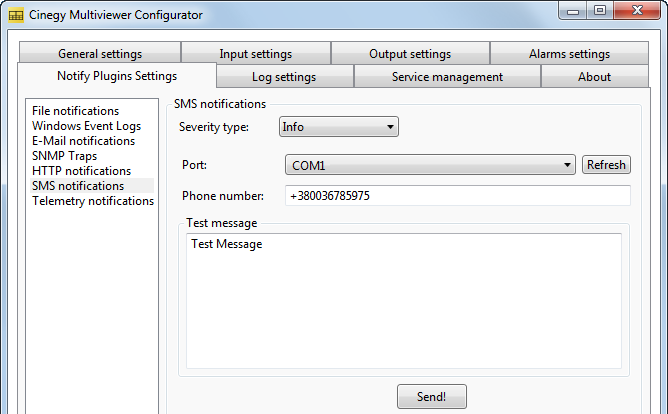Switch to Input settings tab
668x414 pixels.
coord(256,53)
